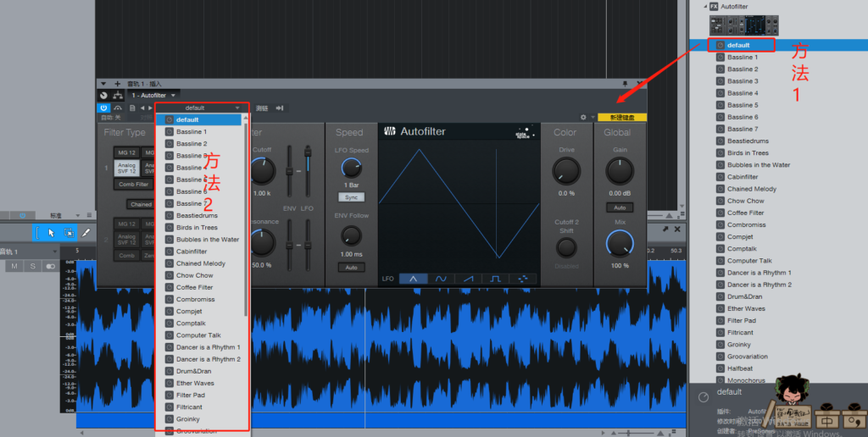Open the plugin settings gear icon
Screen dimensions: 868x437
click(x=583, y=117)
